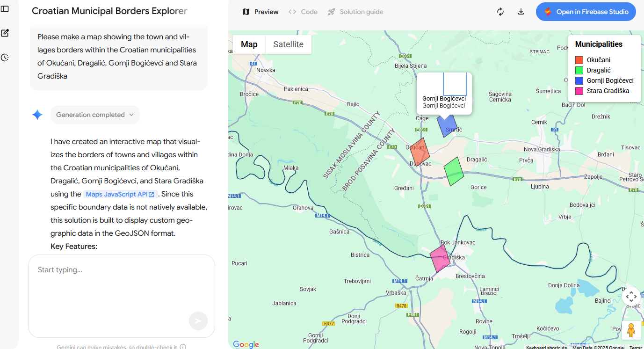The image size is (644, 349).
Task: Click the Bistrica village label
Action: (360, 255)
